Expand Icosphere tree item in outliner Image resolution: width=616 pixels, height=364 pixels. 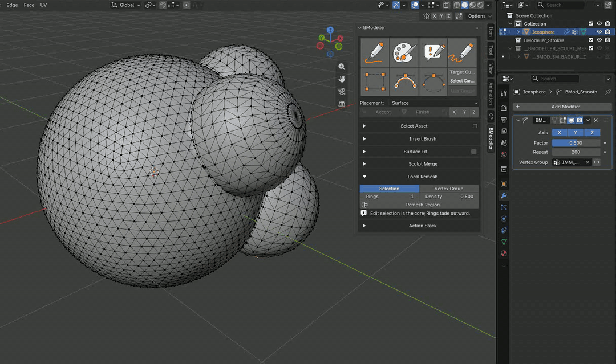pos(518,32)
